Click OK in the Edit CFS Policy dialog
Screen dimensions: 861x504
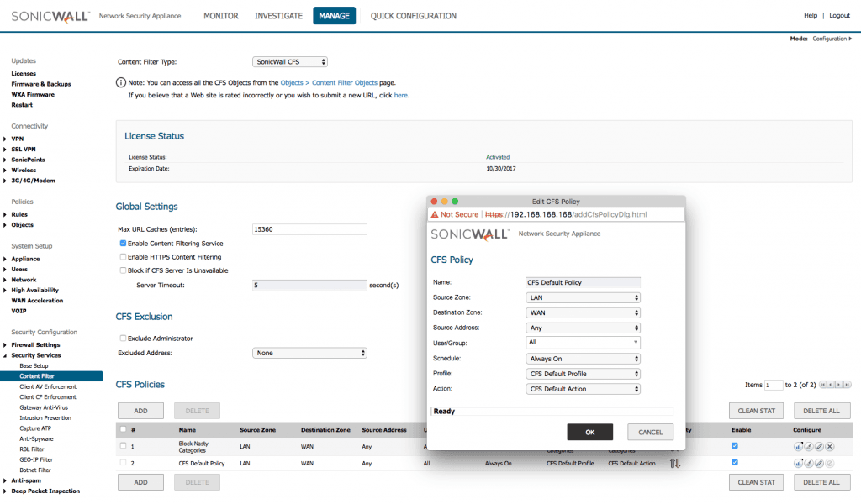[x=589, y=432]
